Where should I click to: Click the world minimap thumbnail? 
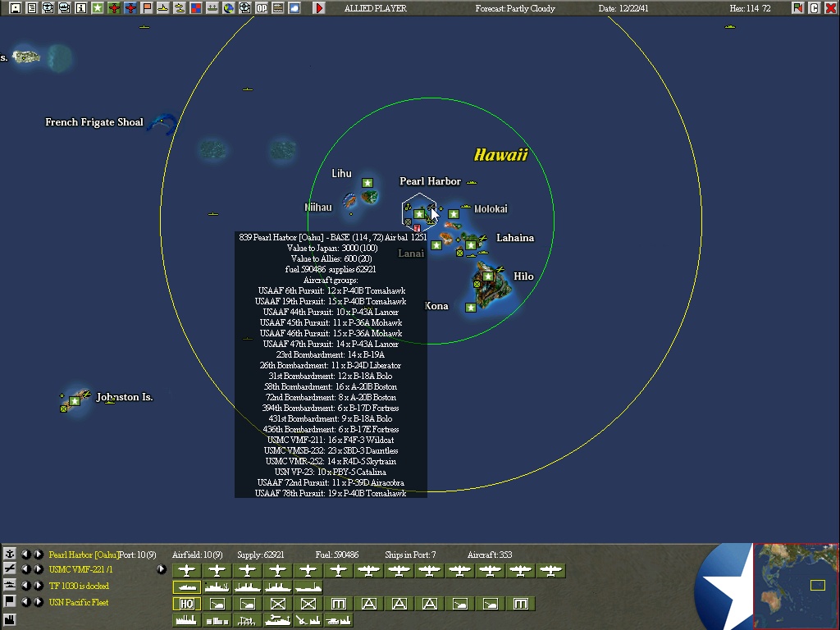796,586
